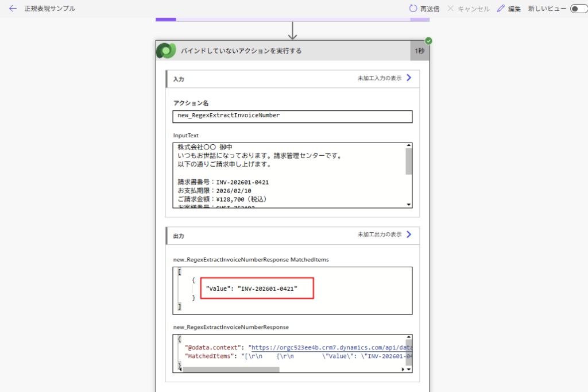The width and height of the screenshot is (588, 392).
Task: Click the Dataverse icon on the action header
Action: tap(167, 51)
